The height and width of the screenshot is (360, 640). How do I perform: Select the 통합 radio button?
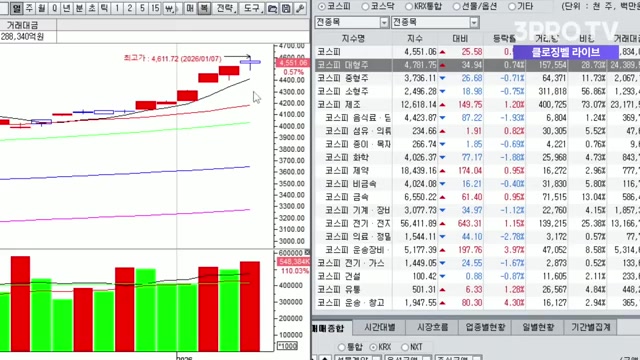click(342, 347)
